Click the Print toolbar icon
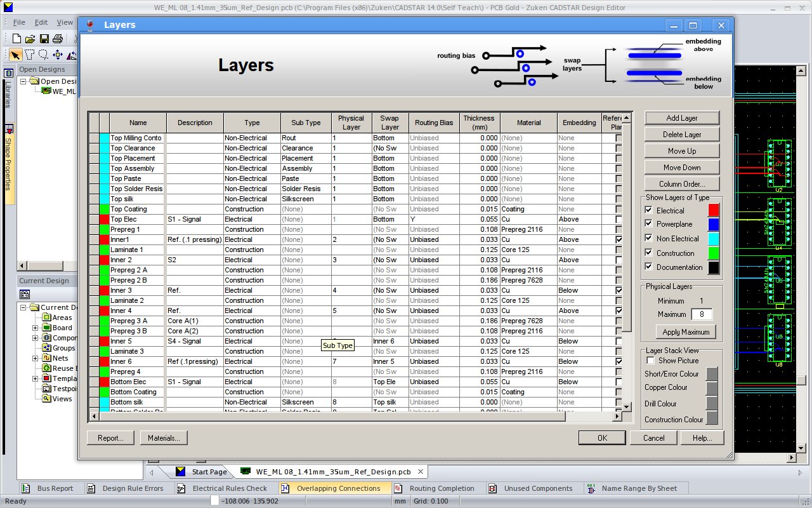 point(58,39)
